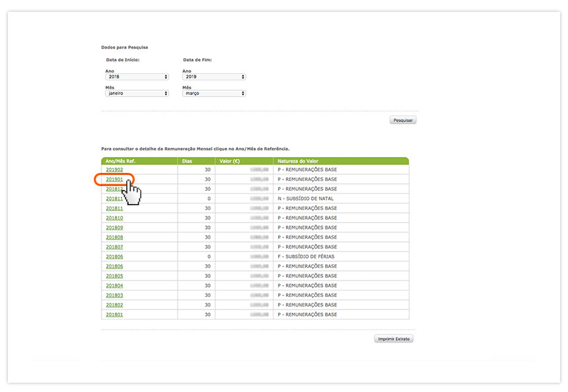Open the 201804 remuneration link

pyautogui.click(x=114, y=286)
